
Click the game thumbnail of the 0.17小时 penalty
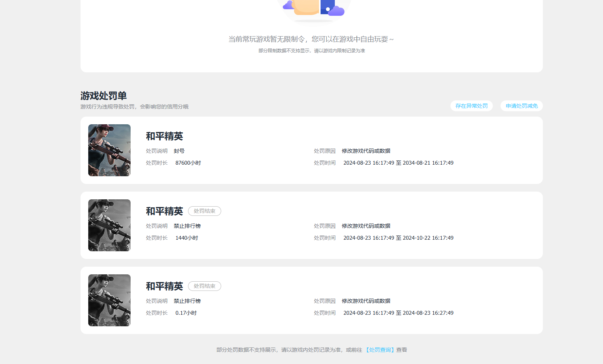tap(109, 300)
